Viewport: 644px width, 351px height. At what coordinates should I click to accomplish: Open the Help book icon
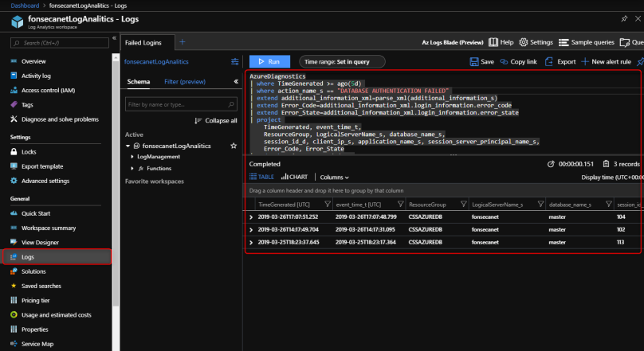pos(495,42)
